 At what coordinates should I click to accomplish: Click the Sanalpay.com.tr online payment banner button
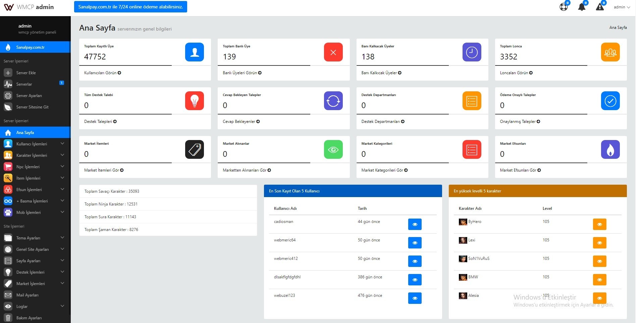point(130,7)
